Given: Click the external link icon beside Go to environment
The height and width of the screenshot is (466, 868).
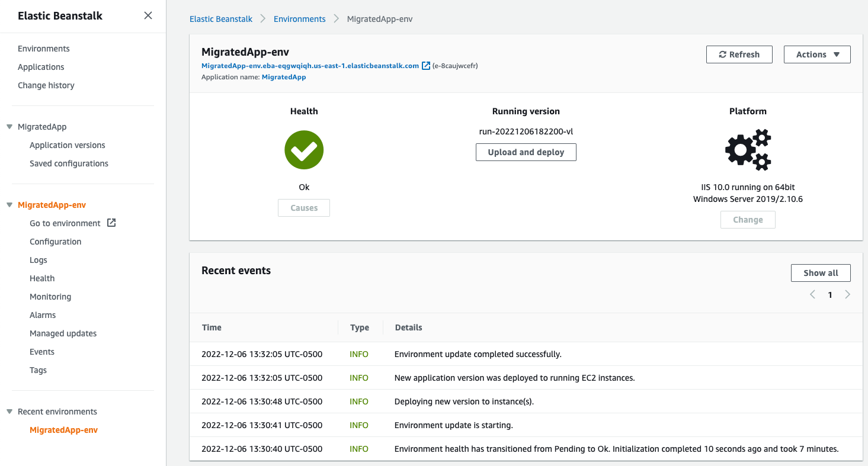Looking at the screenshot, I should click(111, 223).
